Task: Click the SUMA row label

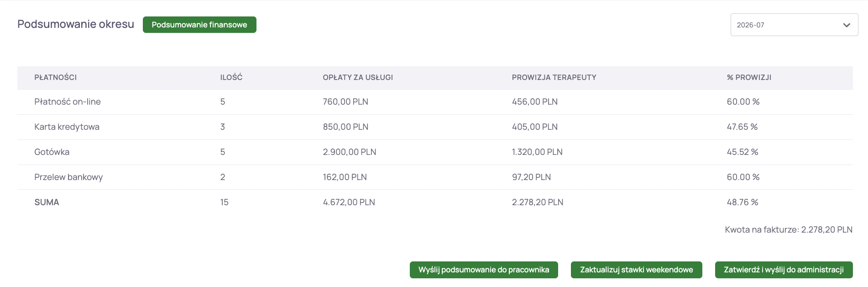Action: pos(47,202)
